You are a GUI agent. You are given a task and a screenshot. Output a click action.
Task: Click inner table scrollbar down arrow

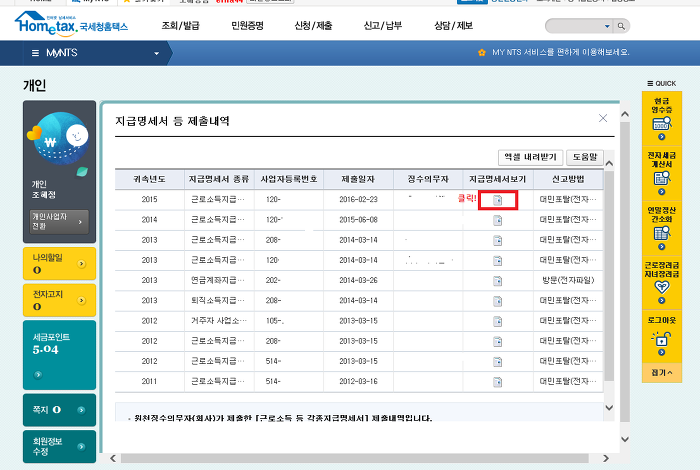pos(609,408)
